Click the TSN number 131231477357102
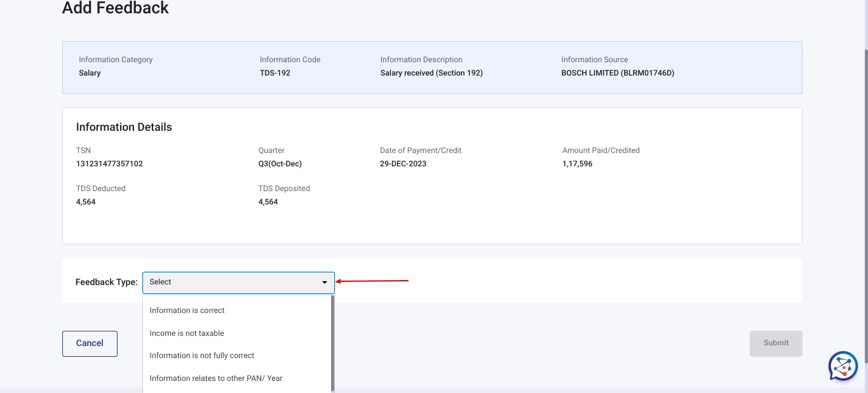Screen dimensions: 868x393 [109, 164]
